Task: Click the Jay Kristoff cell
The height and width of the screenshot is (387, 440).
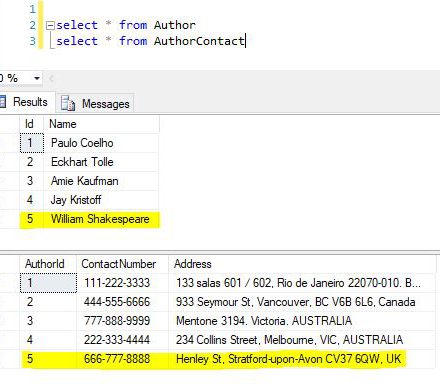Action: 101,200
